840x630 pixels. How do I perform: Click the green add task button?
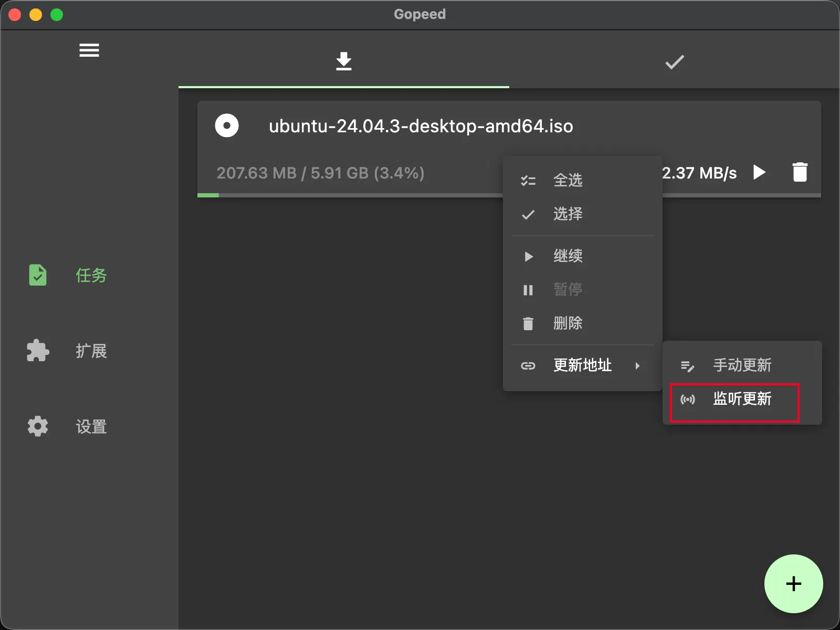(793, 584)
